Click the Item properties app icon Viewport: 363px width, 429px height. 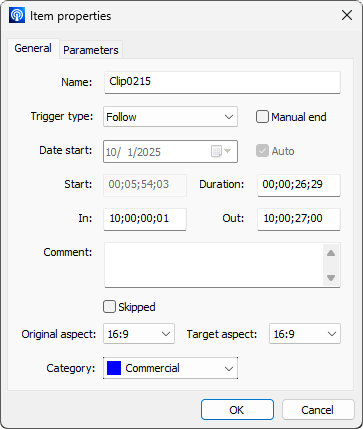coord(17,15)
